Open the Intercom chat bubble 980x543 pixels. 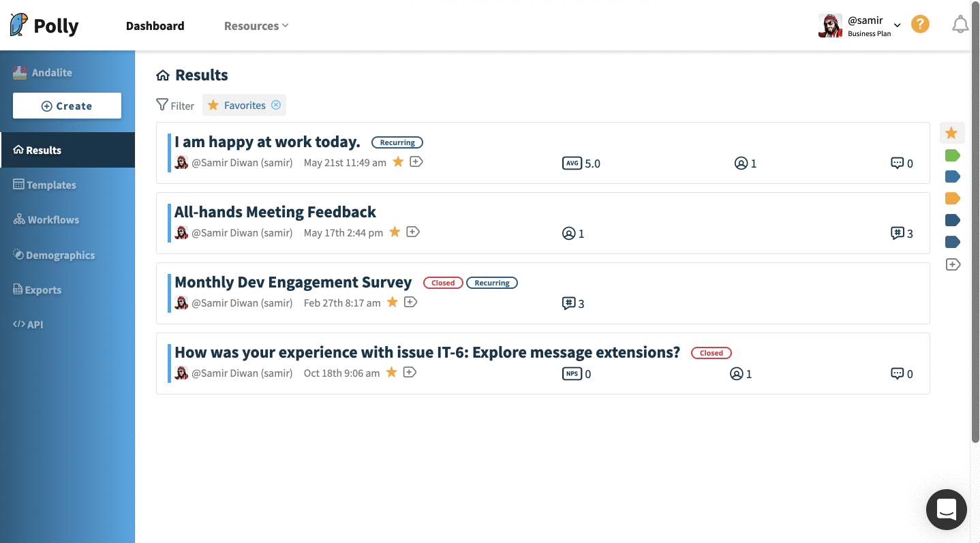[947, 509]
